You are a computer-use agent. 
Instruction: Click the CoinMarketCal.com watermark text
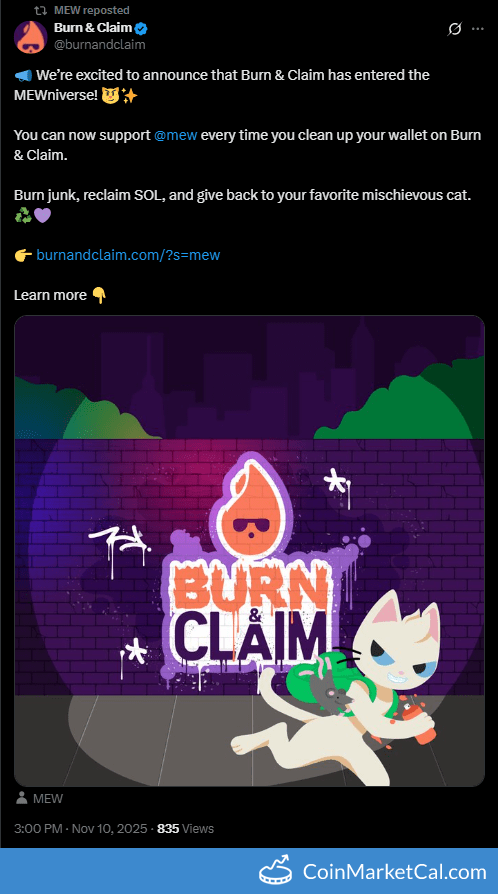pos(394,872)
